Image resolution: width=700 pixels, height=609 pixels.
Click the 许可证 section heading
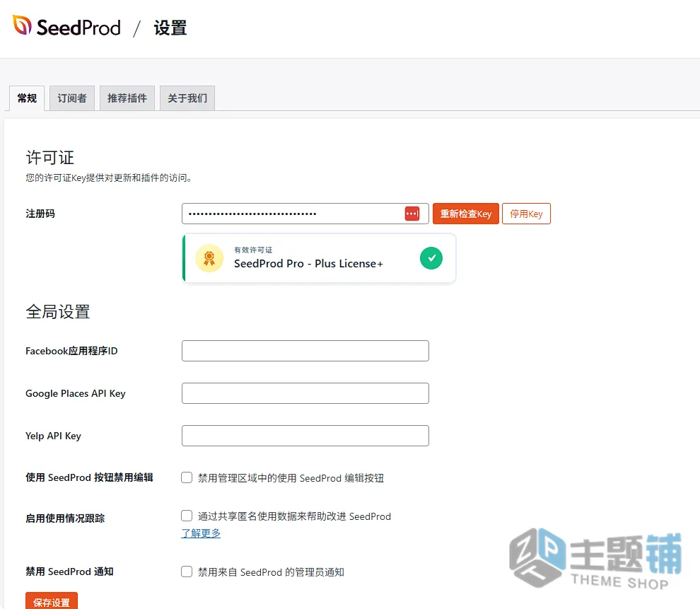click(49, 158)
